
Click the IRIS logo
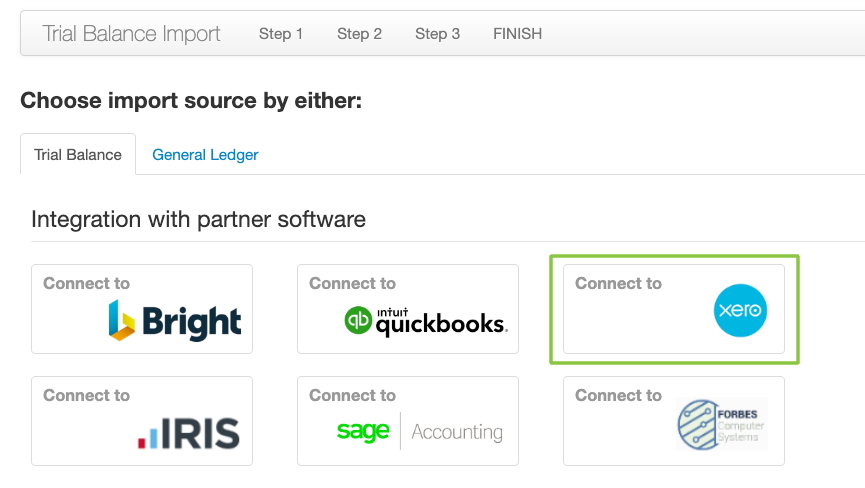189,433
